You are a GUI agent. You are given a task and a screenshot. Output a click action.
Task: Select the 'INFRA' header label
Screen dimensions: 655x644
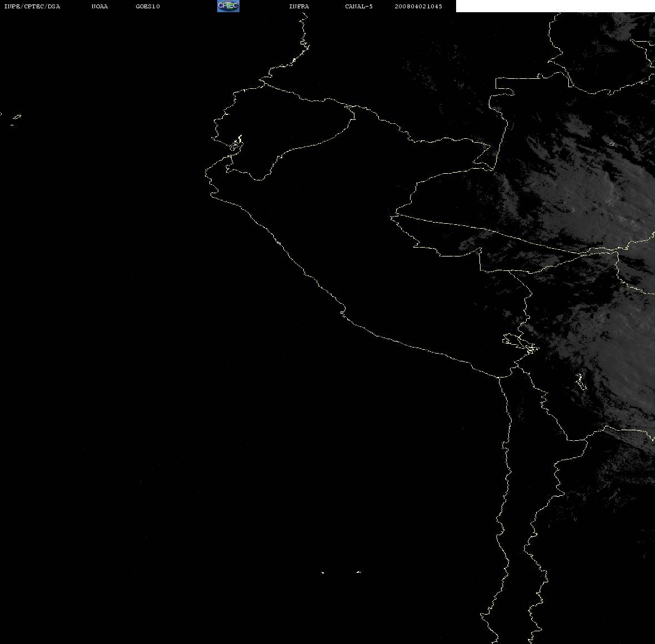299,6
